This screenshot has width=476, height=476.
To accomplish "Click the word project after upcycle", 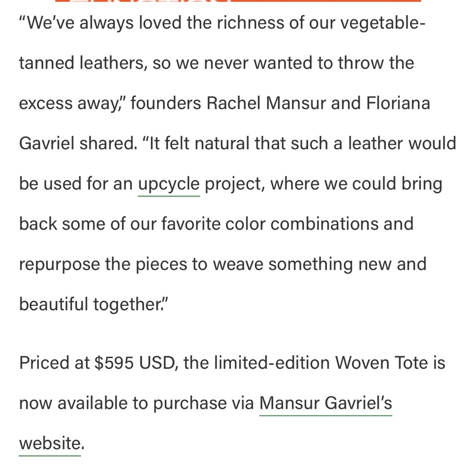I will (x=234, y=184).
